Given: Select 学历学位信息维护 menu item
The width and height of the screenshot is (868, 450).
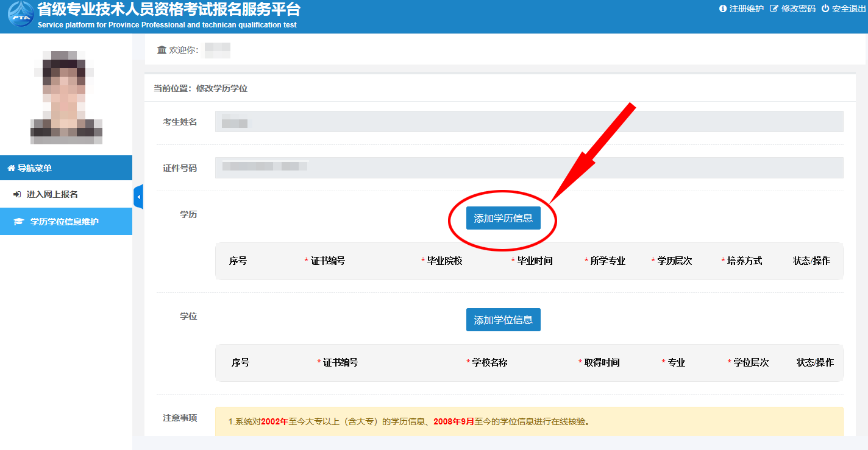Looking at the screenshot, I should [64, 222].
